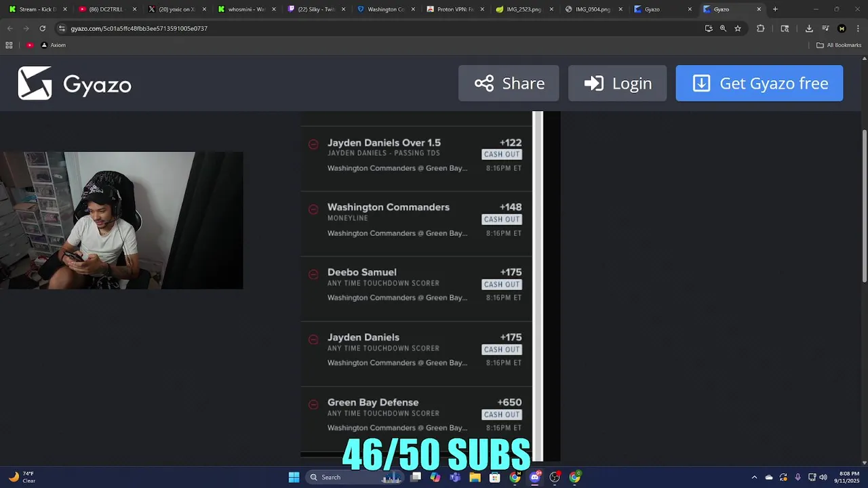Bookmark this page with star icon

click(738, 28)
